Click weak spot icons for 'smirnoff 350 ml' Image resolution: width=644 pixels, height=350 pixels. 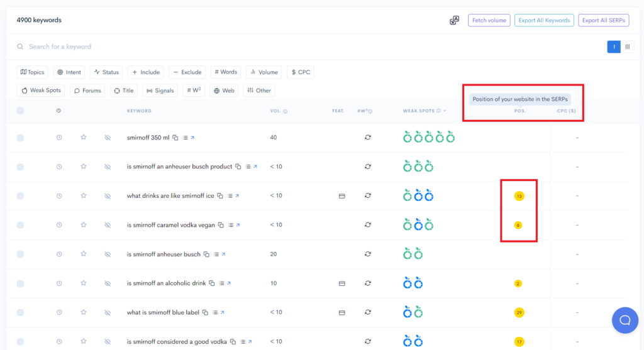click(x=429, y=137)
